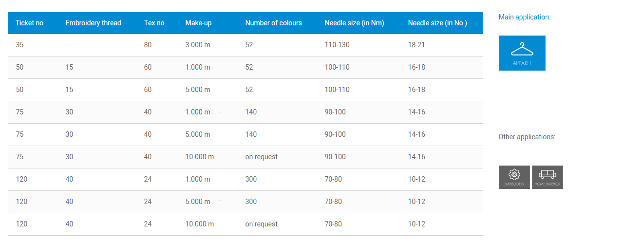Click the Tex no. column header
The height and width of the screenshot is (242, 644).
click(155, 23)
